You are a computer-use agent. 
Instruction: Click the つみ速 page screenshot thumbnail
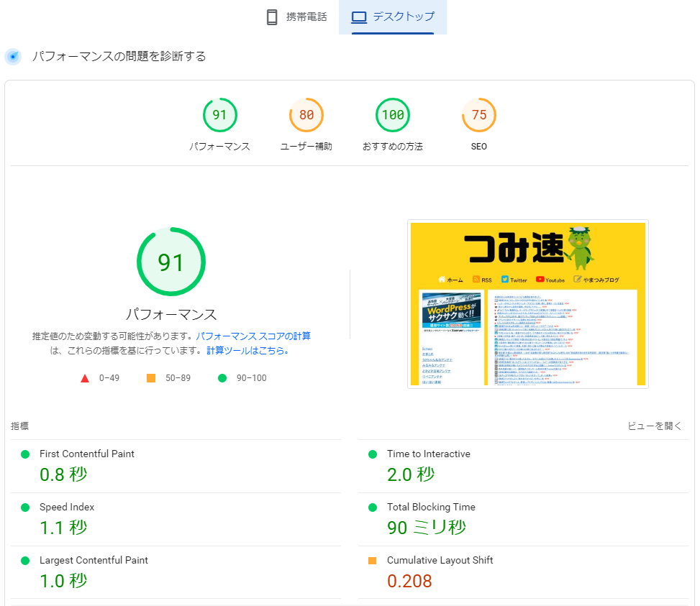[527, 303]
